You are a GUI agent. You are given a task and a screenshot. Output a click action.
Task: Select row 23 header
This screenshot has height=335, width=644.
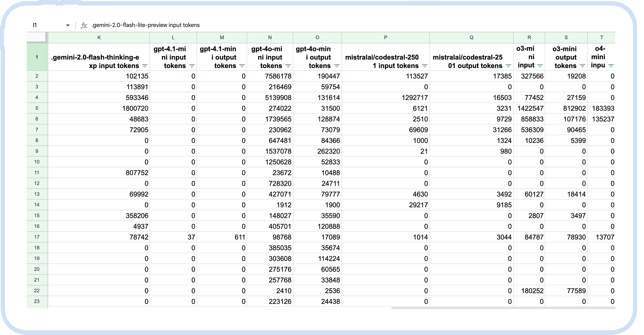click(37, 301)
